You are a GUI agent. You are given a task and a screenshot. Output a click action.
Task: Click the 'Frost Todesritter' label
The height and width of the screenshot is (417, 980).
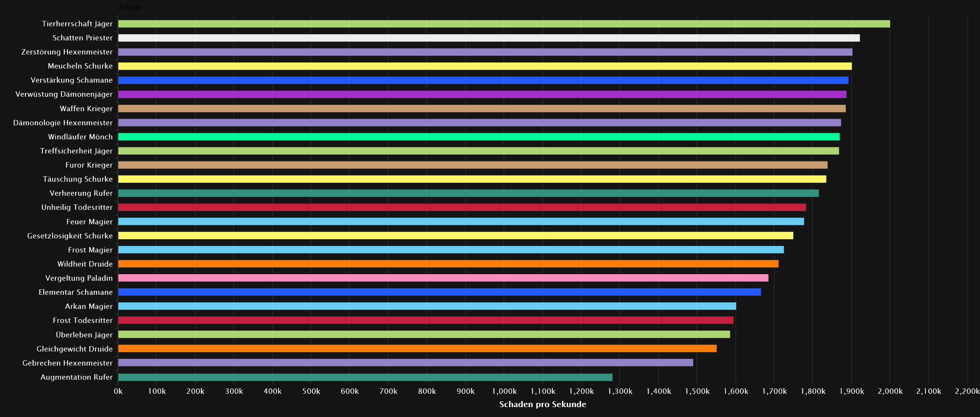(83, 320)
